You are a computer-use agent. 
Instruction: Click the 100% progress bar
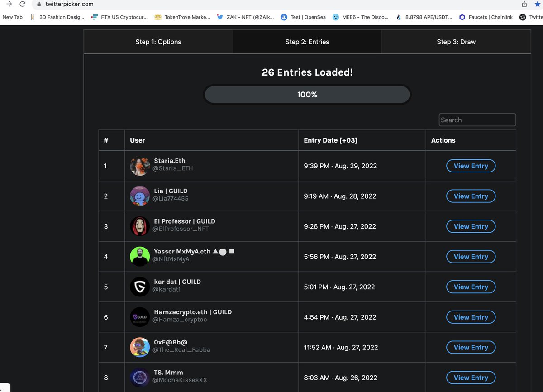pos(307,95)
